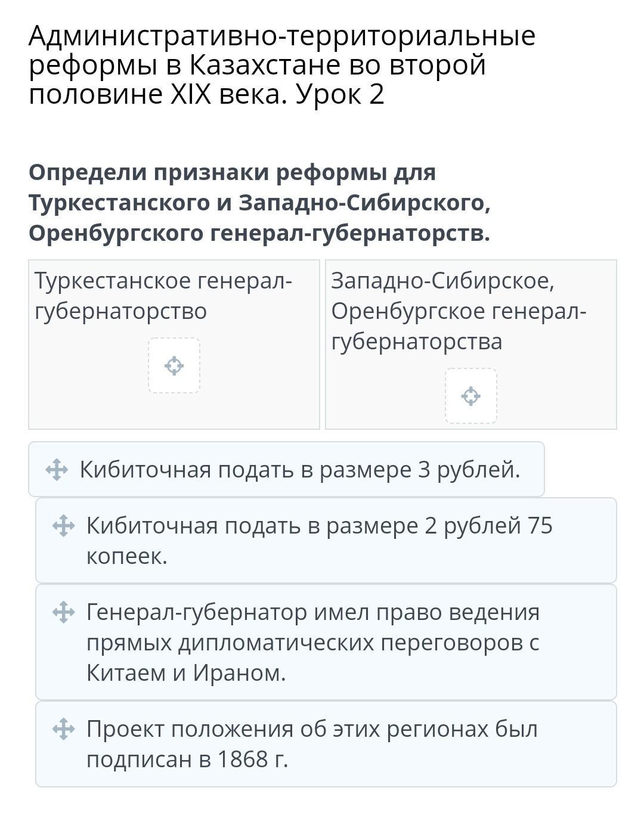This screenshot has height=831, width=644.
Task: Click the 'Определи признаки реформы' instruction text
Action: click(232, 172)
